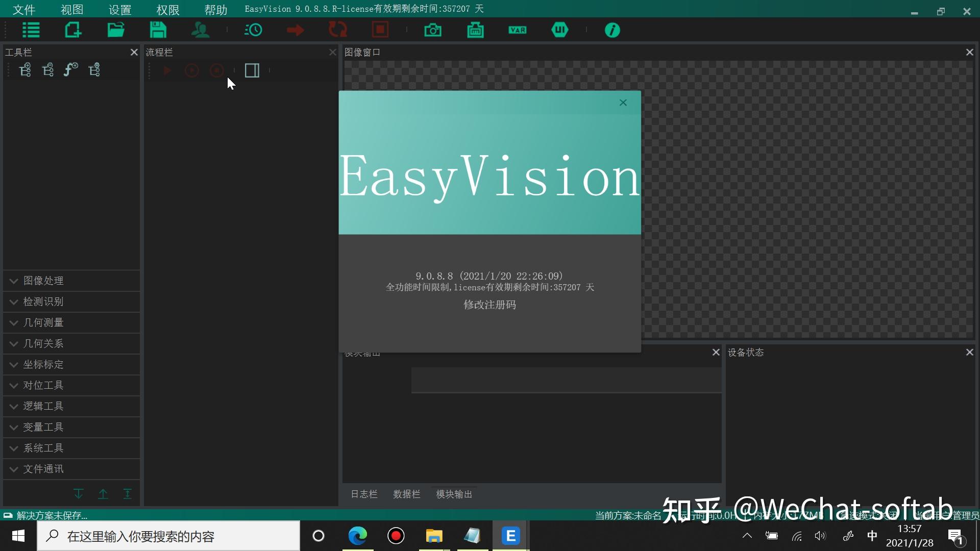Open the VAR variable manager icon
This screenshot has height=551, width=980.
point(518,30)
